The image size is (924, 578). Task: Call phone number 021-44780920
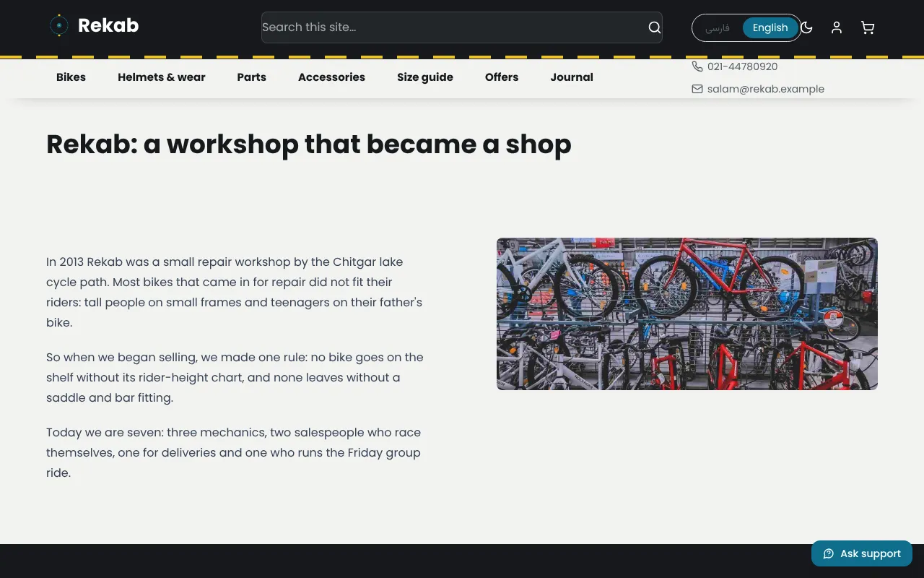(x=742, y=66)
